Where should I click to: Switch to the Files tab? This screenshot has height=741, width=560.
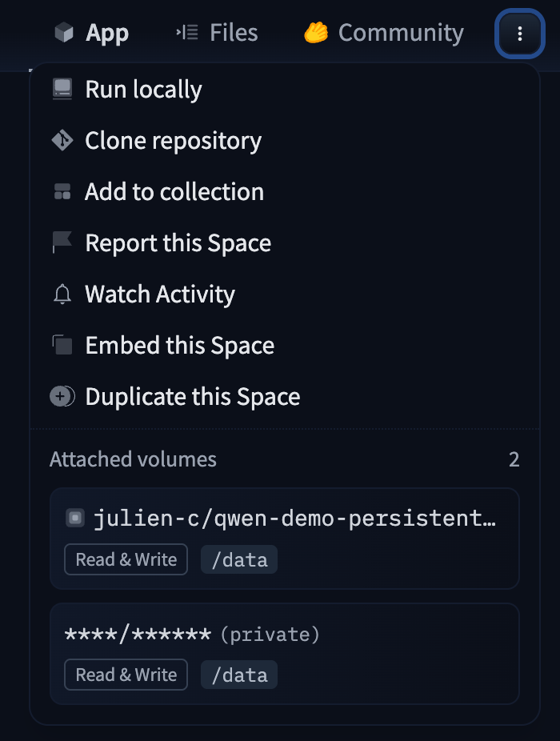pos(217,33)
